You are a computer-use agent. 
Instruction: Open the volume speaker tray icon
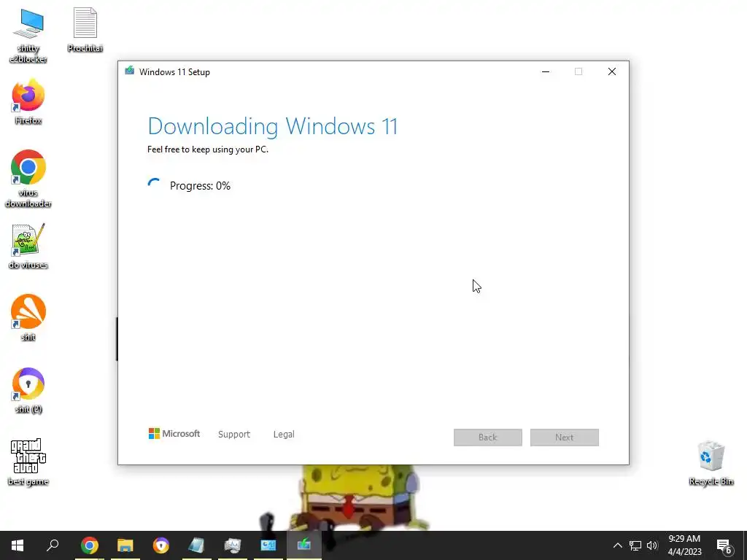652,545
